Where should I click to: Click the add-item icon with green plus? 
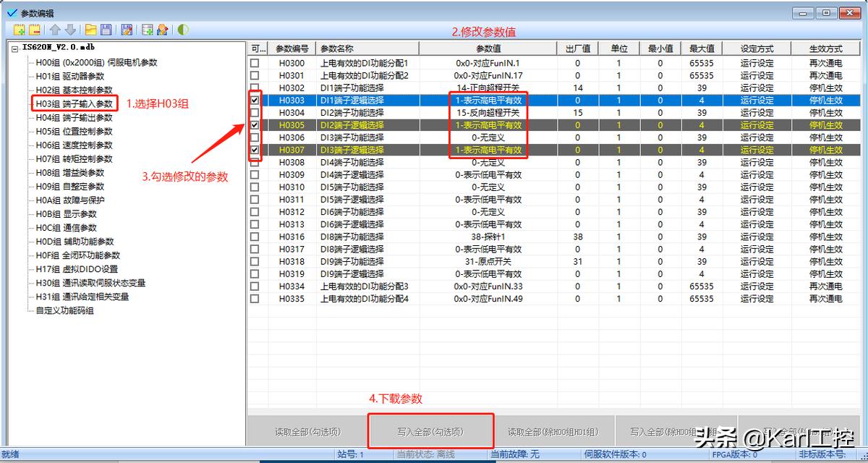[20, 30]
